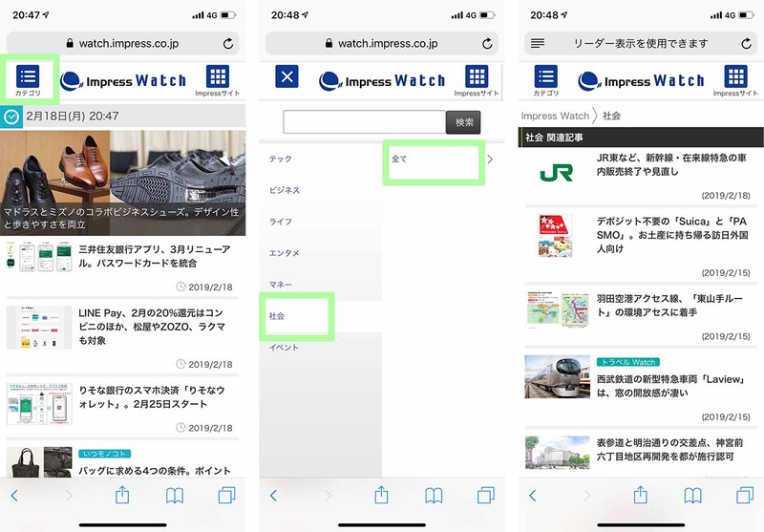Viewport: 764px width, 532px height.
Task: Open the マドラスとミズノ business shoes hero image
Action: pos(123,182)
